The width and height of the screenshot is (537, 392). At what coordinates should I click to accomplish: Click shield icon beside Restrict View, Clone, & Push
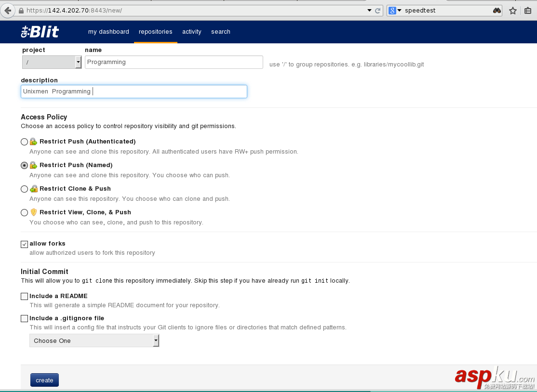[34, 212]
